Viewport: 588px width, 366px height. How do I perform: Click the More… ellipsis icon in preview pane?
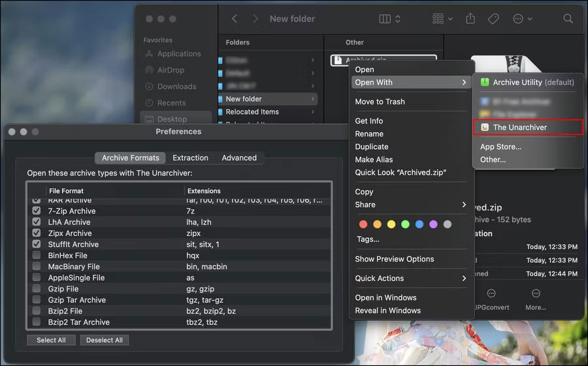[536, 293]
